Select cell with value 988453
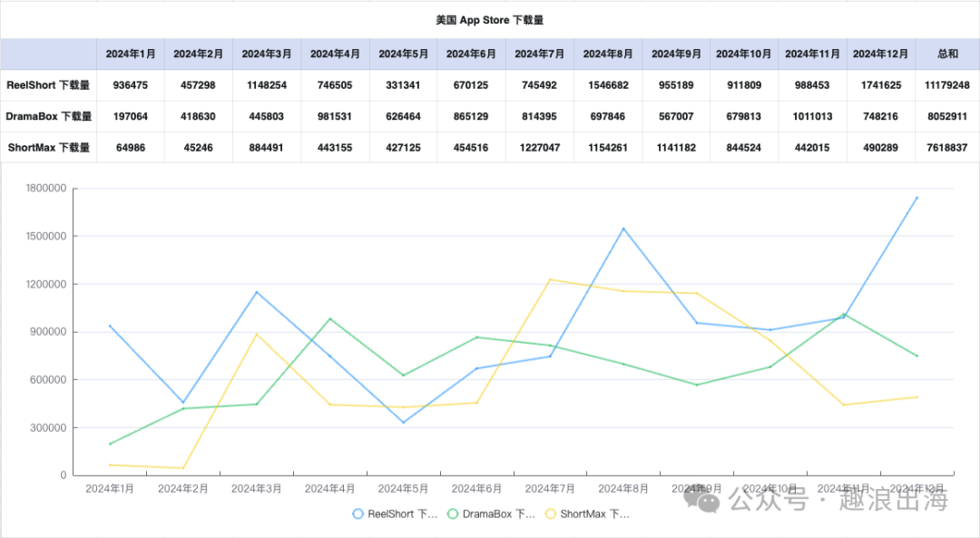The width and height of the screenshot is (980, 538). (x=812, y=85)
